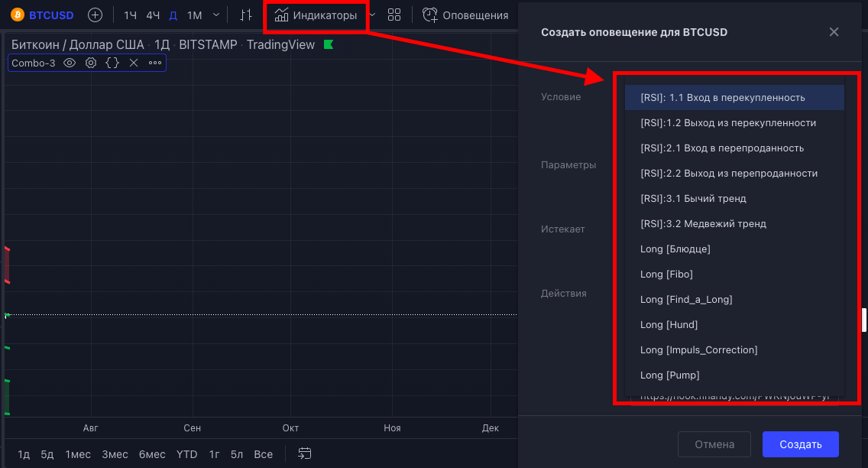Expand indicators favorites dropdown arrow
This screenshot has height=468, width=868.
[x=373, y=15]
